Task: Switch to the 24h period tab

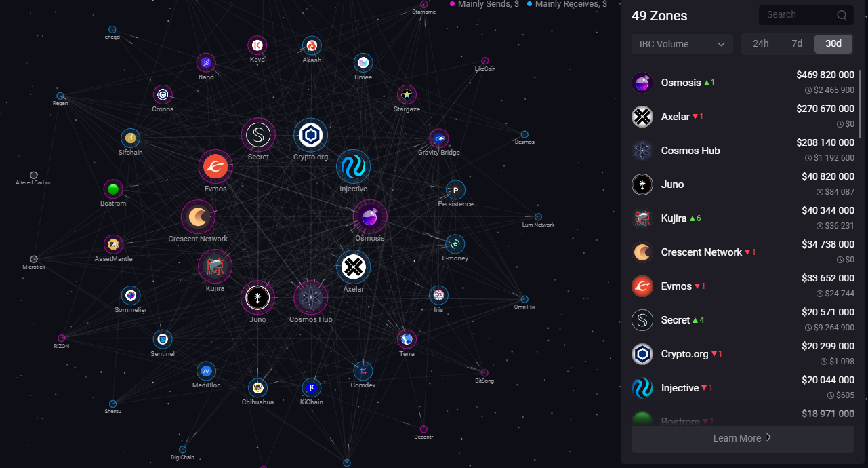Action: (x=761, y=44)
